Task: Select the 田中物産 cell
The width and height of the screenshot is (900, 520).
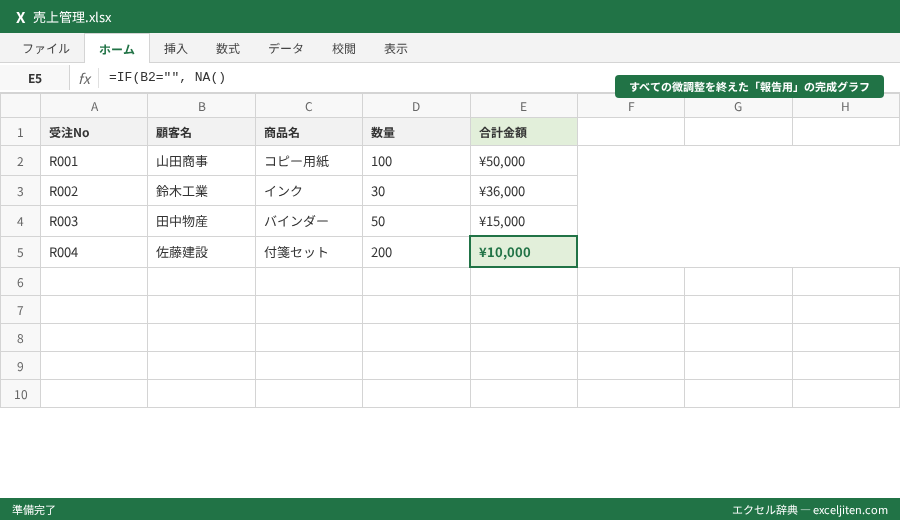Action: point(201,221)
